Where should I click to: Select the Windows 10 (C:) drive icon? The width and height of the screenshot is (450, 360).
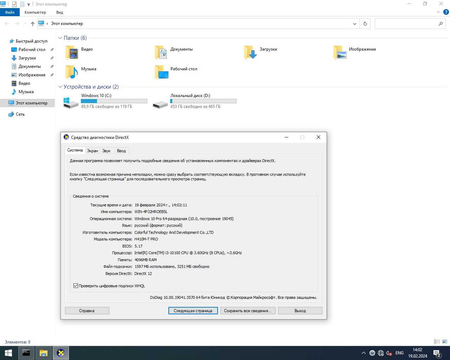71,103
